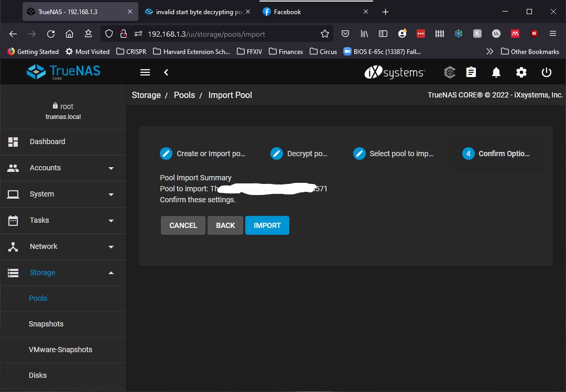The height and width of the screenshot is (392, 566).
Task: Expand the Tasks menu arrow
Action: [111, 221]
